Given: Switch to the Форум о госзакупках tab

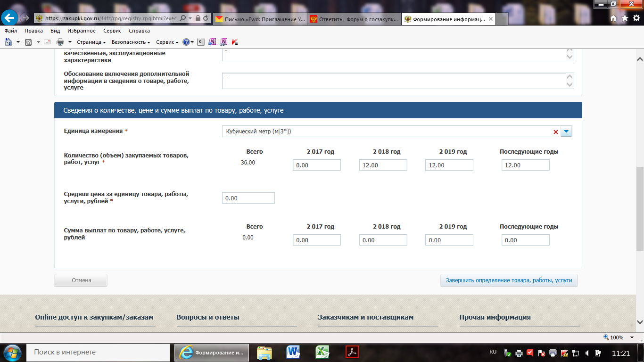Looking at the screenshot, I should [x=354, y=19].
